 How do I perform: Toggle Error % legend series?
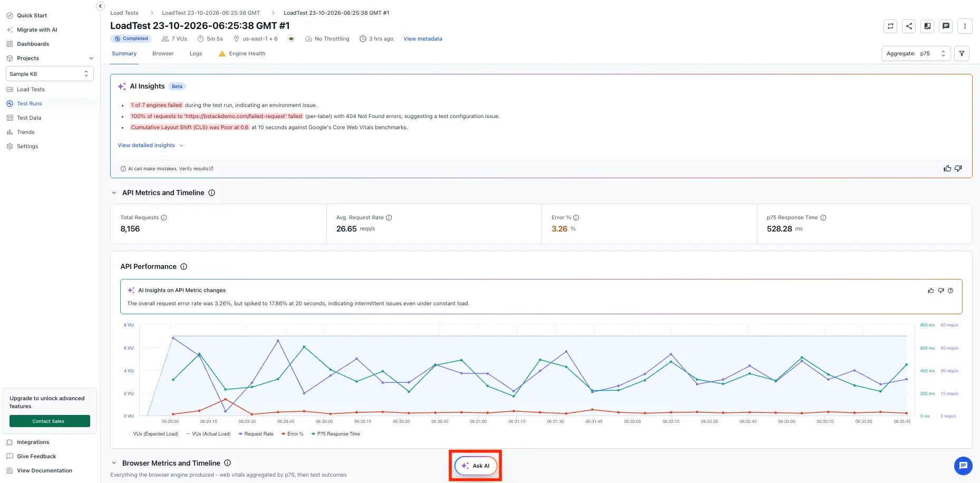[292, 434]
